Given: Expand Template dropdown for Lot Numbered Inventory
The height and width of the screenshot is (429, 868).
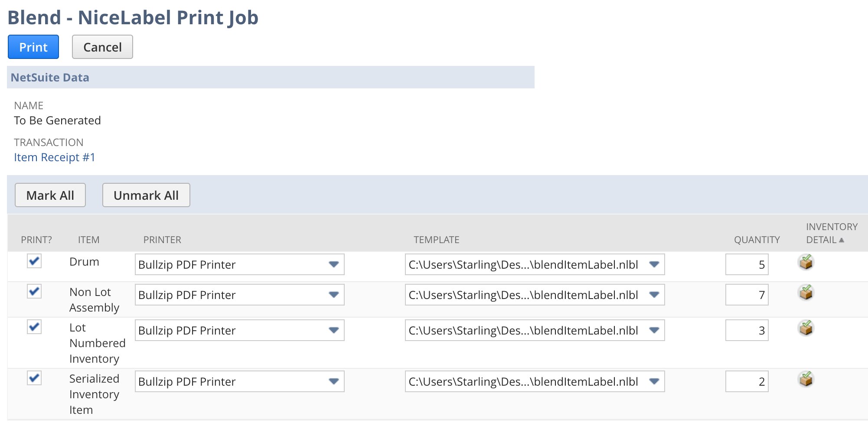Looking at the screenshot, I should pos(654,330).
